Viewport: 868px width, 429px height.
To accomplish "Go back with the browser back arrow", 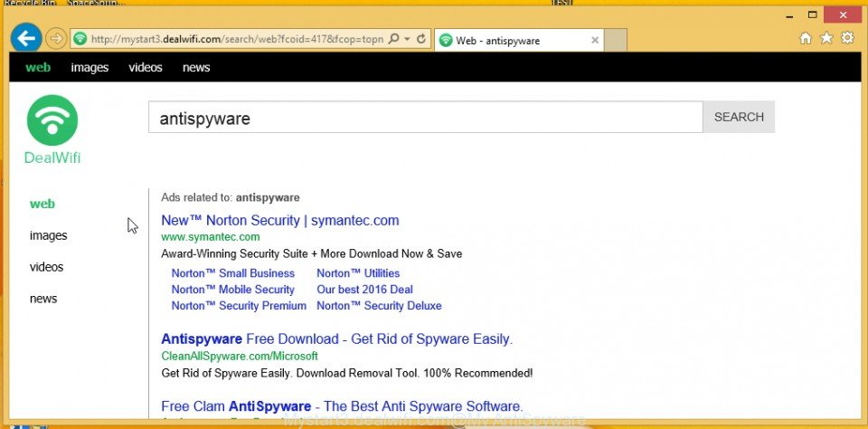I will [x=26, y=38].
